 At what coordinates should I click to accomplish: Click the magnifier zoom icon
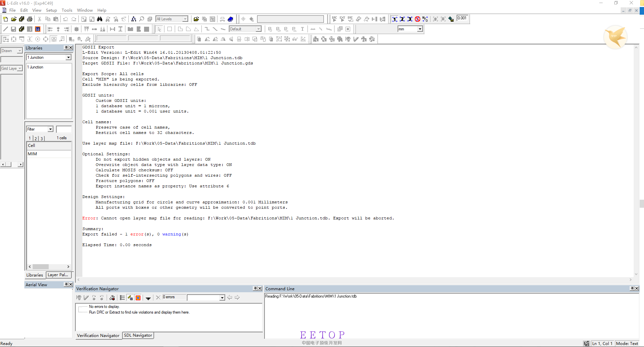coord(142,19)
